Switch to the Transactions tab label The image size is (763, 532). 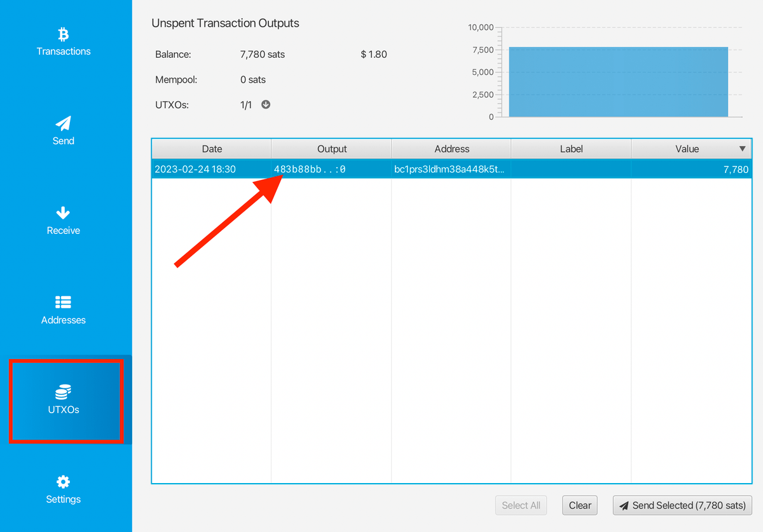64,51
